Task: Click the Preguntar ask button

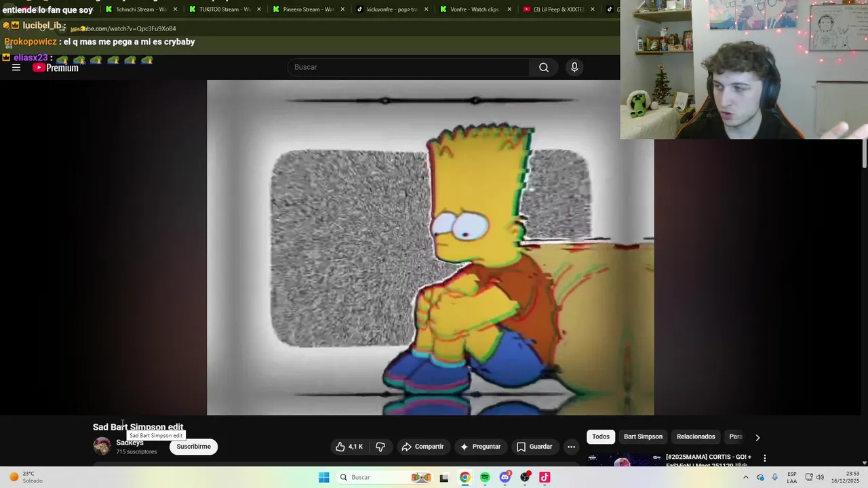Action: pyautogui.click(x=480, y=447)
